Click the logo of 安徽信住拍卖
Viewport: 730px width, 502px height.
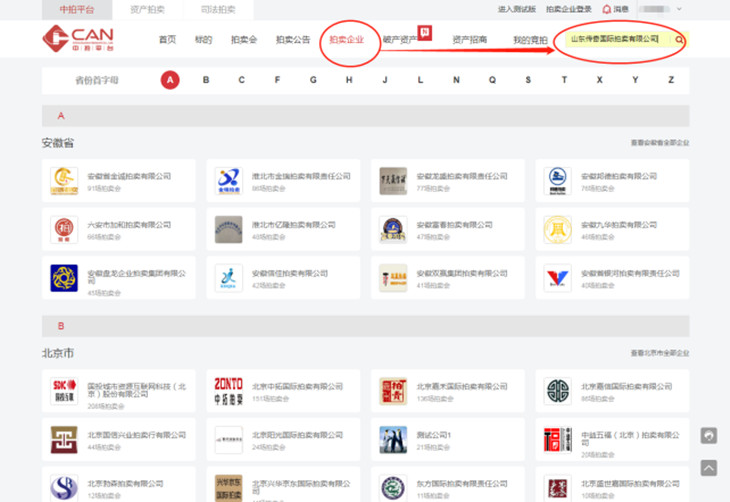(228, 278)
